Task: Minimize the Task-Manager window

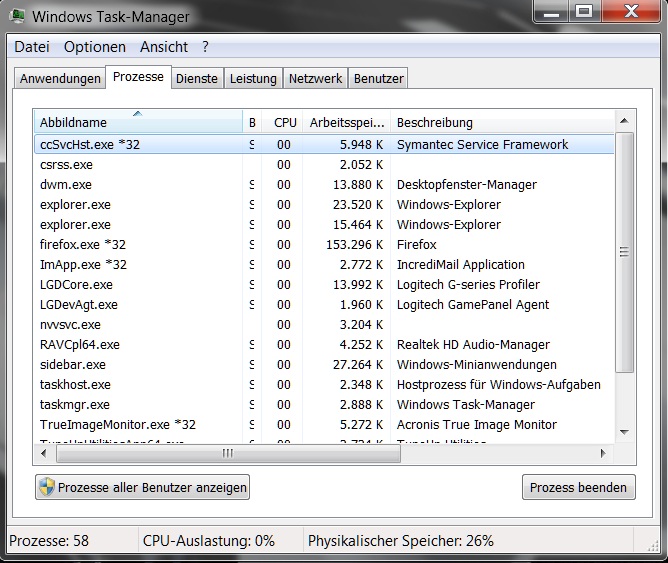Action: [x=551, y=11]
